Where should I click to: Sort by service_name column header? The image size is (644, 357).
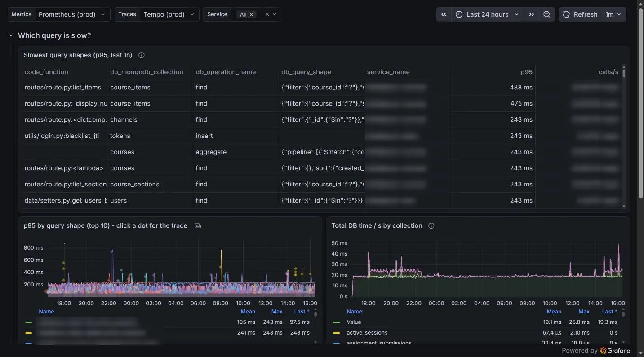click(x=388, y=72)
